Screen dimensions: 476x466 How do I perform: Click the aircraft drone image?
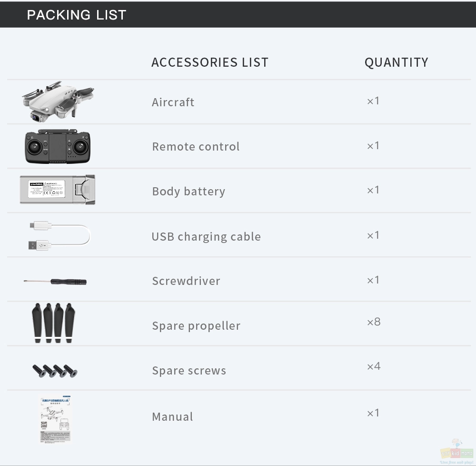click(x=58, y=101)
